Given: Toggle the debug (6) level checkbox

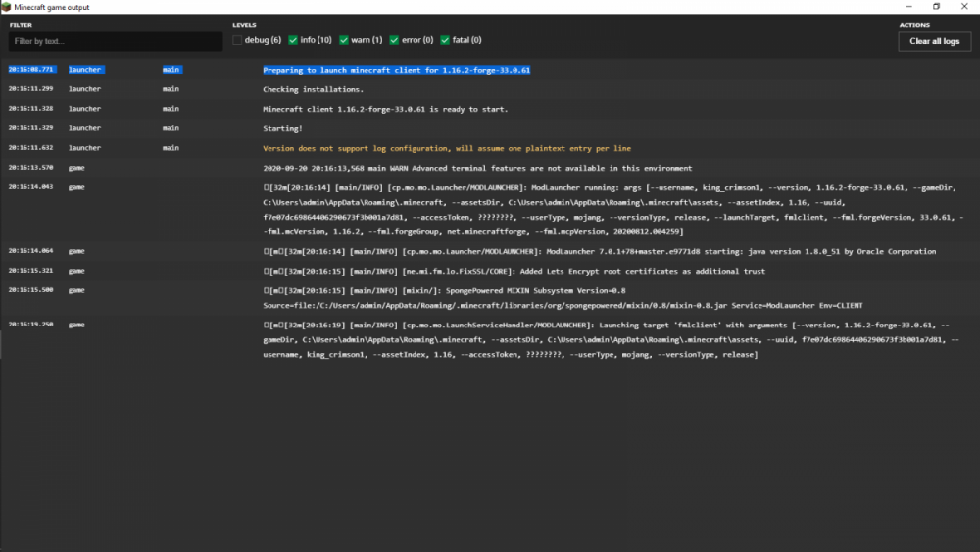Looking at the screenshot, I should click(238, 40).
